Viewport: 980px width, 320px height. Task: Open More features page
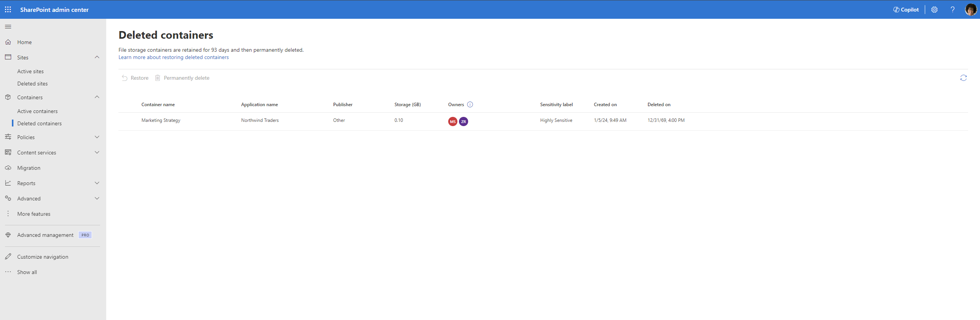point(34,214)
